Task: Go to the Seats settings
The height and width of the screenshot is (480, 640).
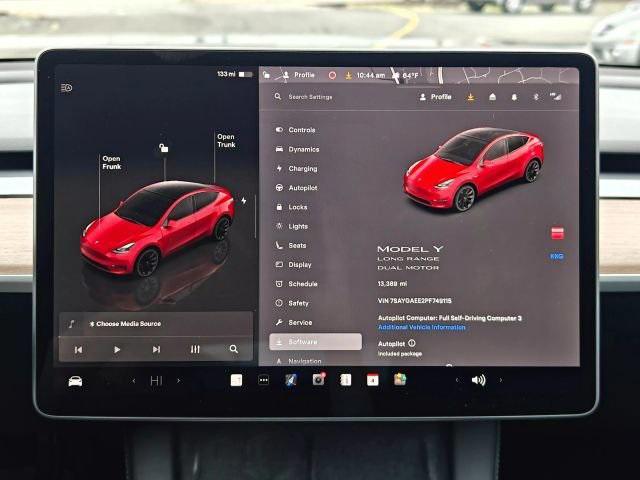Action: 291,245
